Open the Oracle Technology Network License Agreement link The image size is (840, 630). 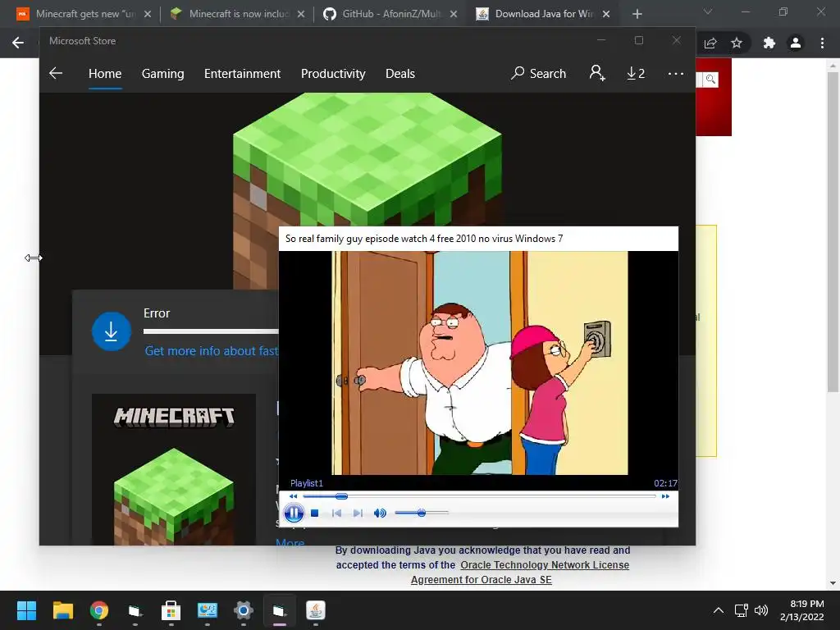click(520, 572)
